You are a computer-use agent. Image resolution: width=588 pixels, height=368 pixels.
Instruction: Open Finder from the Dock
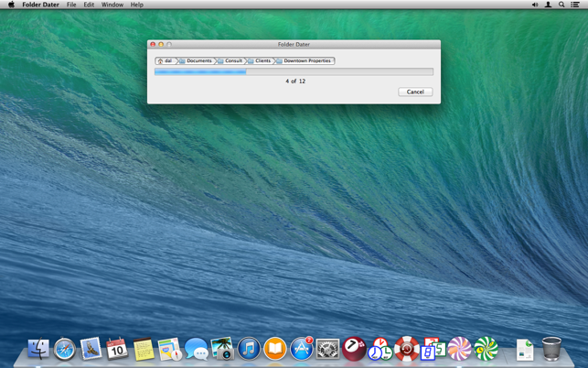point(38,349)
